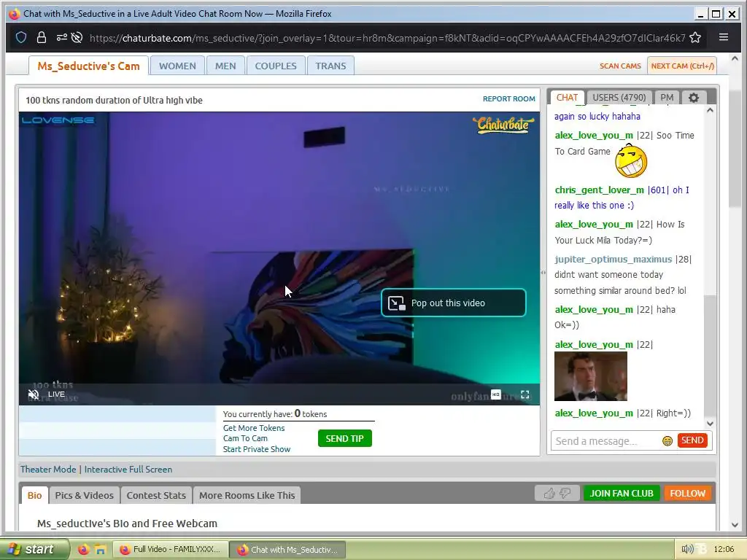Click the REPORT ROOM link

[x=508, y=98]
